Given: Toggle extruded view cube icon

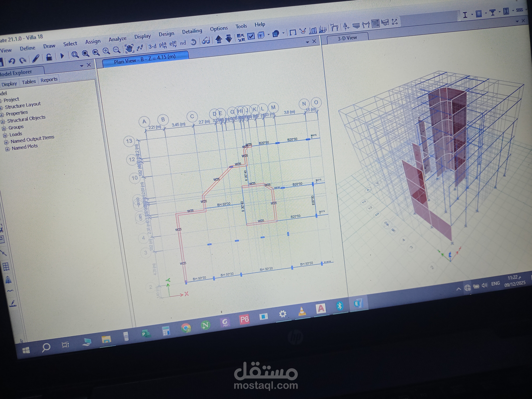Looking at the screenshot, I should click(x=261, y=35).
